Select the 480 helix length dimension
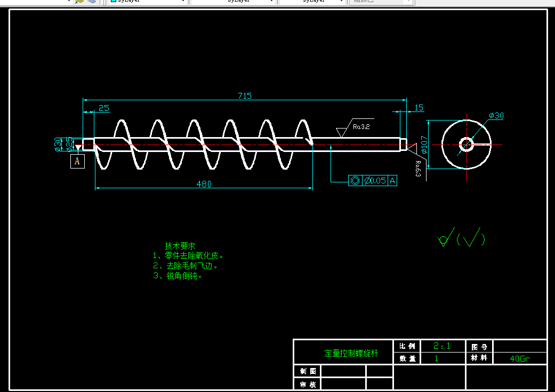 point(204,184)
